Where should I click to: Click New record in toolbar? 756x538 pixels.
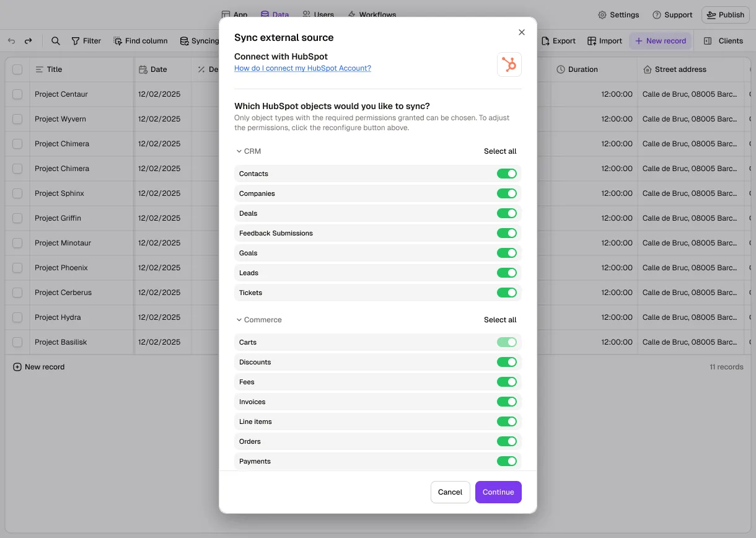[661, 41]
